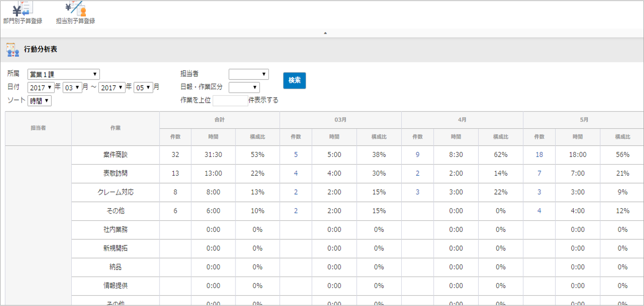Viewport: 644px width, 306px height.
Task: Open the end month dropdown showing 05
Action: point(143,88)
